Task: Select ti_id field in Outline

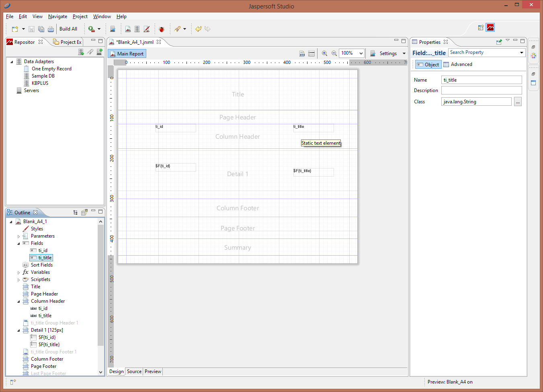Action: click(x=43, y=250)
